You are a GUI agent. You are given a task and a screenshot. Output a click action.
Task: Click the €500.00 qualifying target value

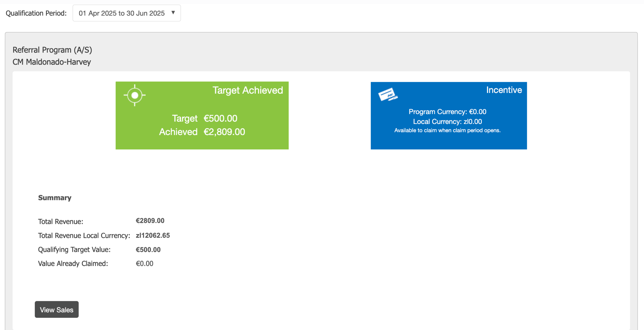(x=148, y=250)
